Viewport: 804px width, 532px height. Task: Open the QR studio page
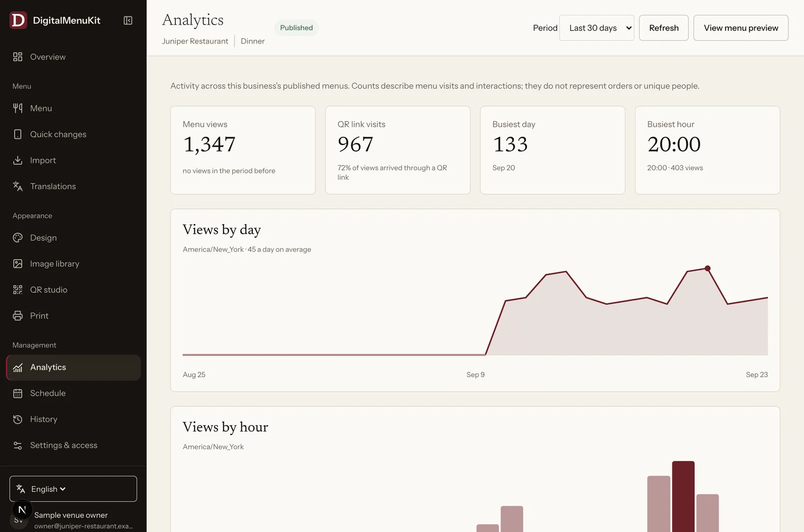(x=73, y=290)
